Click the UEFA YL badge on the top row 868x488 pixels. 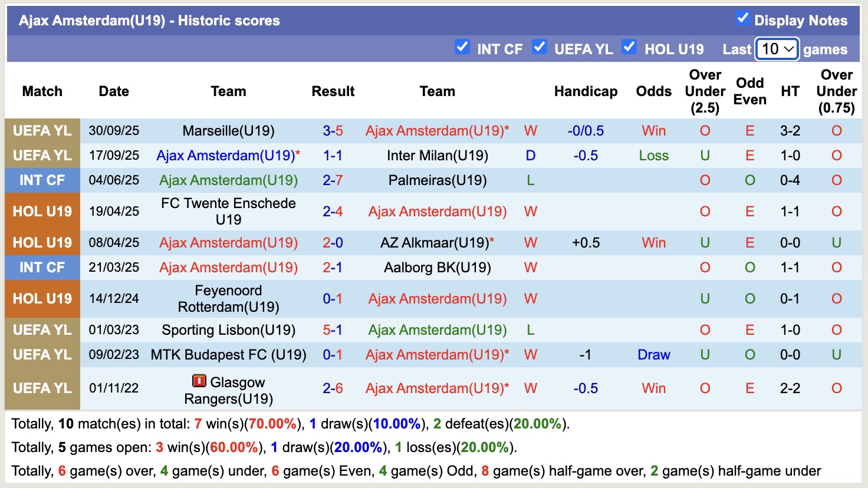(42, 130)
